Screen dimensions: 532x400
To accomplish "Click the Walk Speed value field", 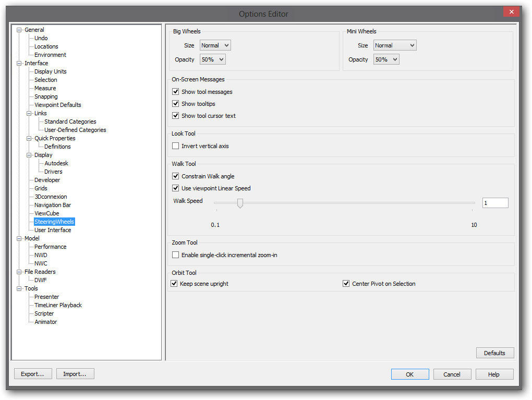I will pyautogui.click(x=494, y=203).
